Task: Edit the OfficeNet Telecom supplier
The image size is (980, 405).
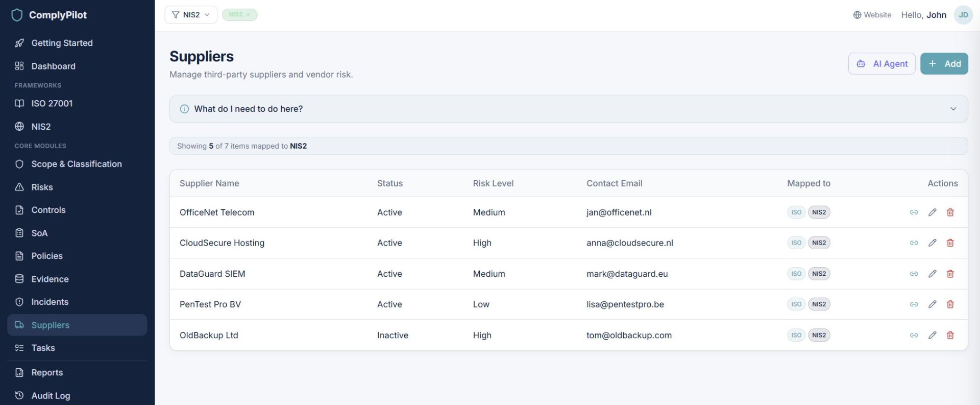Action: tap(932, 212)
